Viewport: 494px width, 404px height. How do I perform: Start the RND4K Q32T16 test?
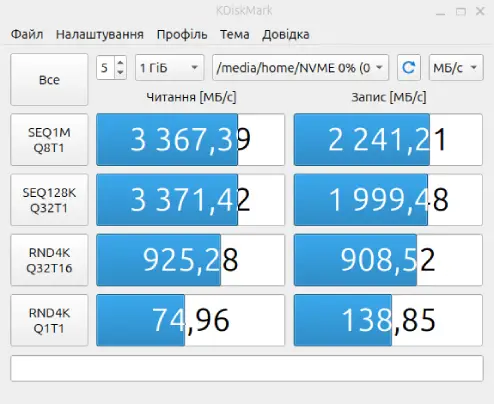[49, 260]
